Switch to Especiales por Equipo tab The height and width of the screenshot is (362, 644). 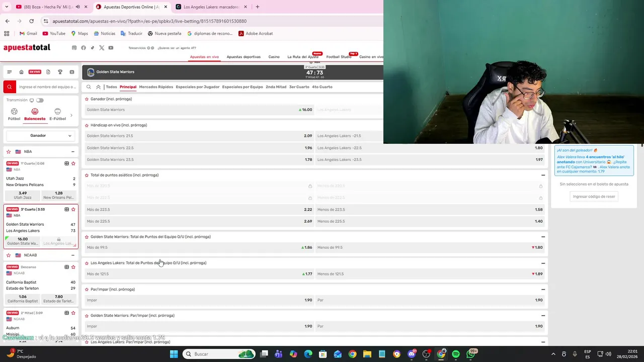(x=243, y=87)
